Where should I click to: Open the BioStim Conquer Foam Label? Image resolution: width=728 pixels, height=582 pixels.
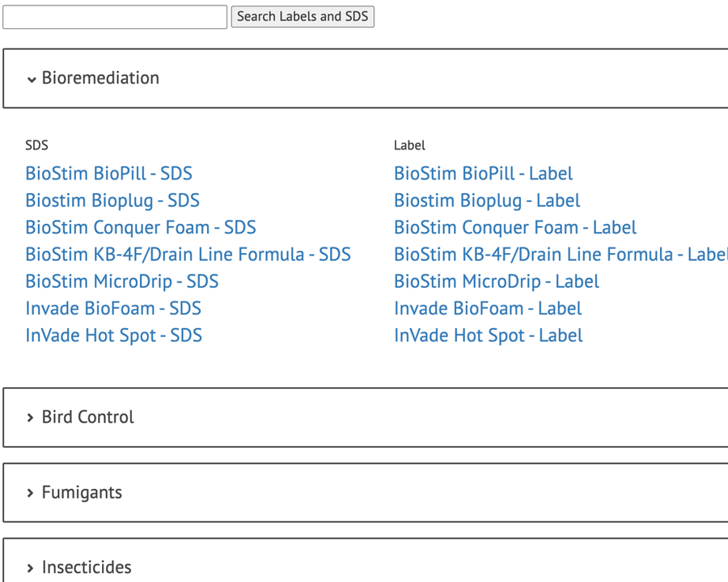pos(514,227)
